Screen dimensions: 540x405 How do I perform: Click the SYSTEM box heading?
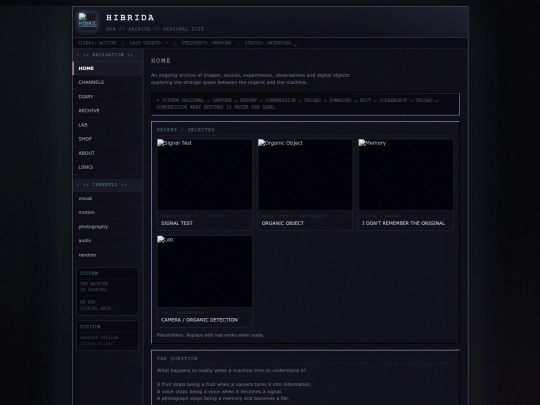point(89,273)
